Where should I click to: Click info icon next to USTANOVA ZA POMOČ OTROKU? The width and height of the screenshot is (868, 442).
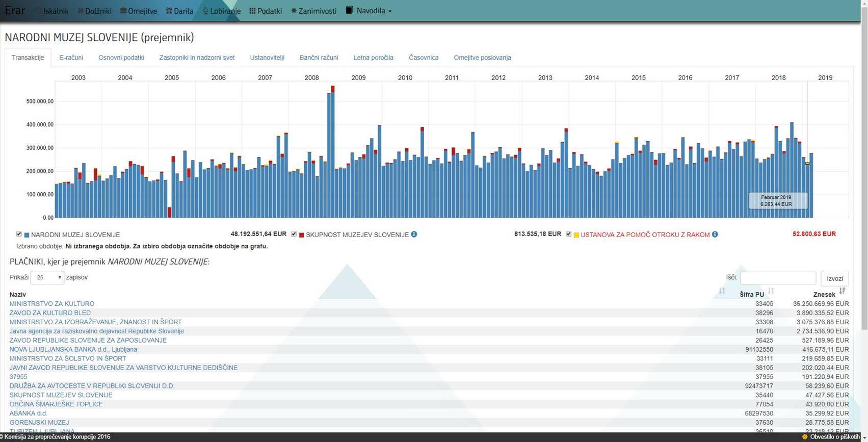click(x=715, y=235)
